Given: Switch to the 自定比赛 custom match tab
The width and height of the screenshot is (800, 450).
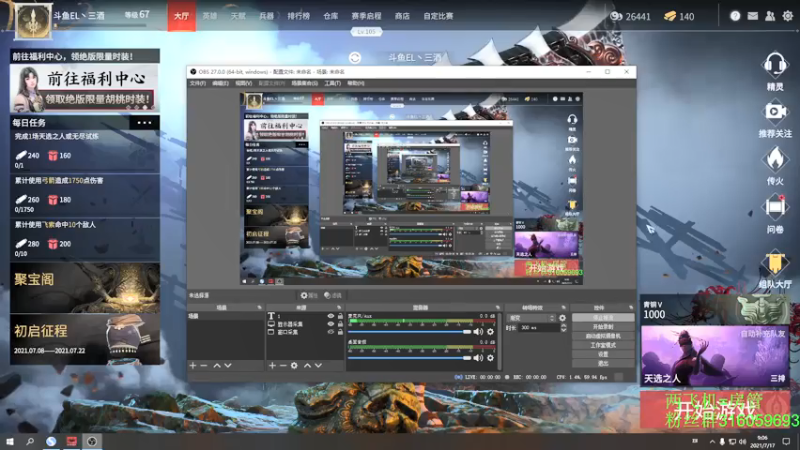Looking at the screenshot, I should (438, 16).
